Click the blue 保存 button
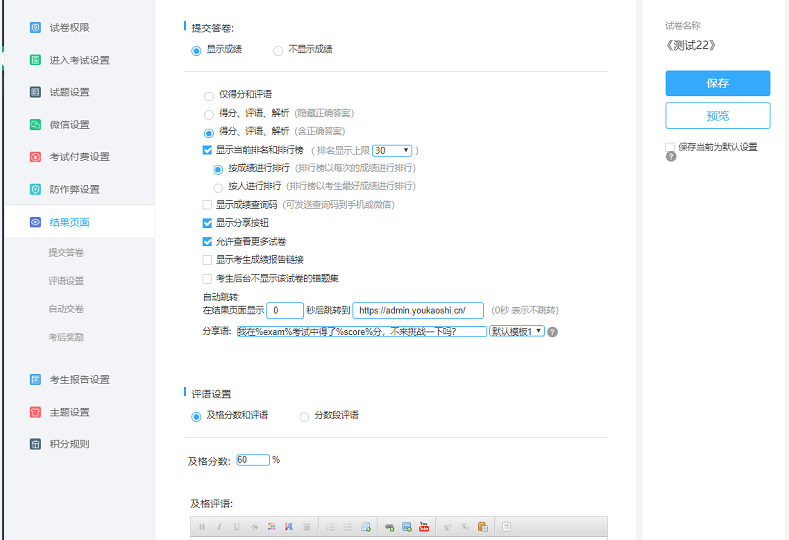This screenshot has width=789, height=540. point(718,83)
